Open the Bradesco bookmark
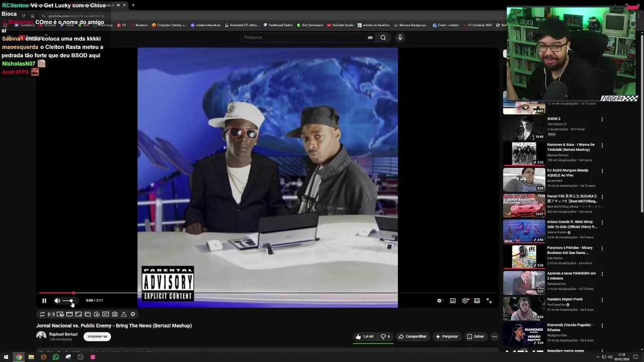 (x=139, y=25)
